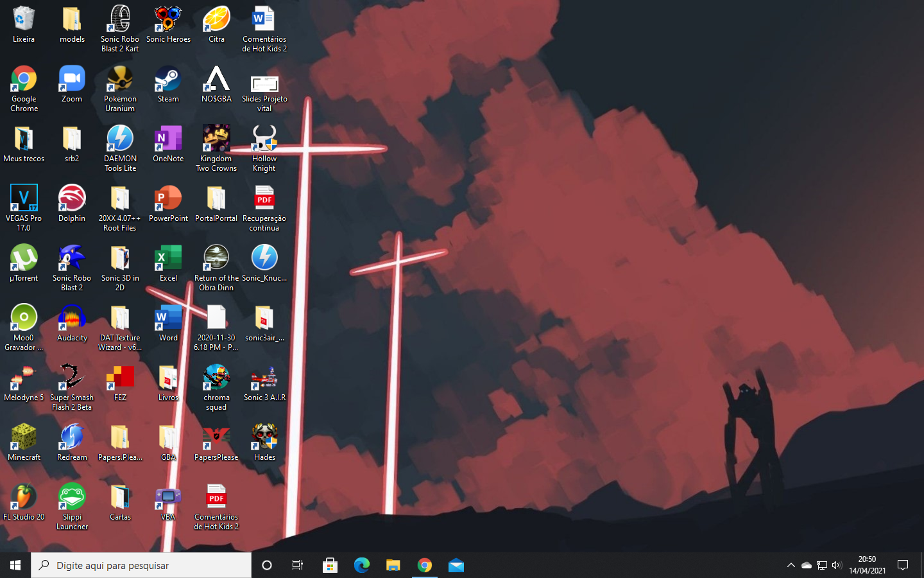This screenshot has width=924, height=578.
Task: Click the Sonic Heroes desktop shortcut
Action: pos(168,24)
